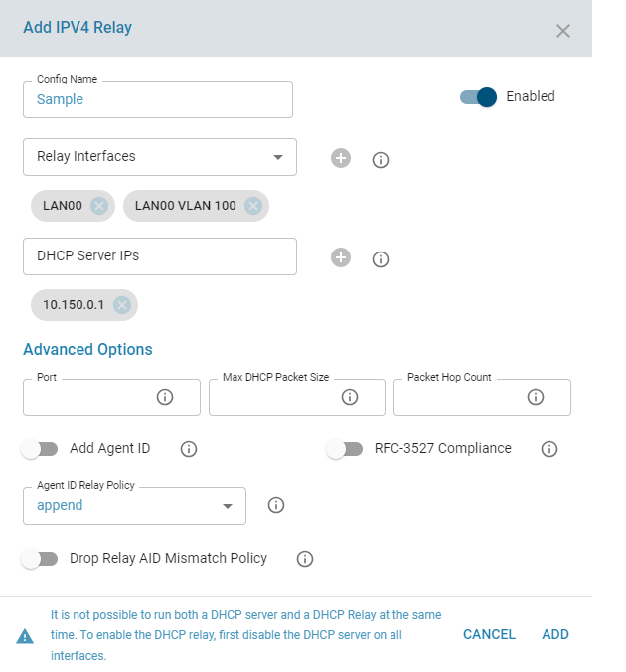Open the Relay Interfaces dropdown
This screenshot has height=672, width=626.
[159, 157]
